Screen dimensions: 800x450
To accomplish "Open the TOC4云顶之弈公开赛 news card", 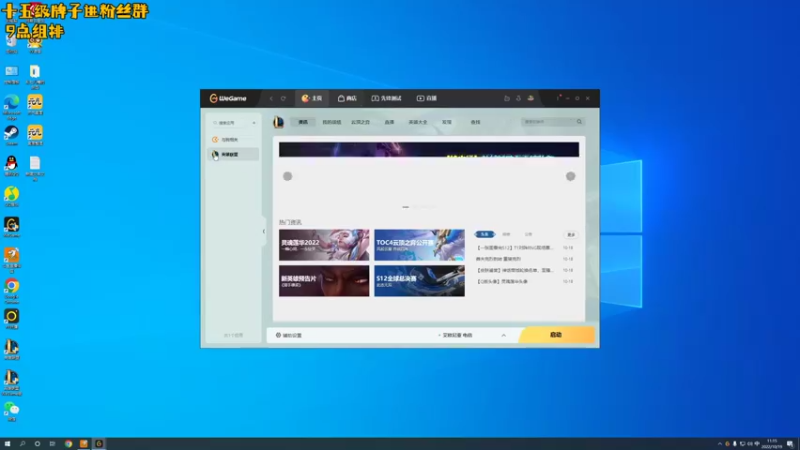I will [419, 245].
